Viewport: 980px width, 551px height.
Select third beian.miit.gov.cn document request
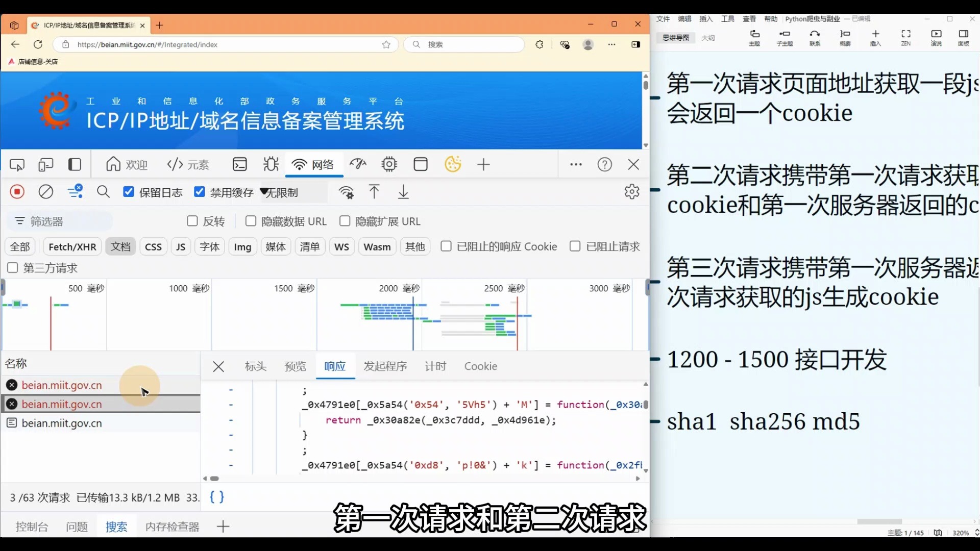101,423
